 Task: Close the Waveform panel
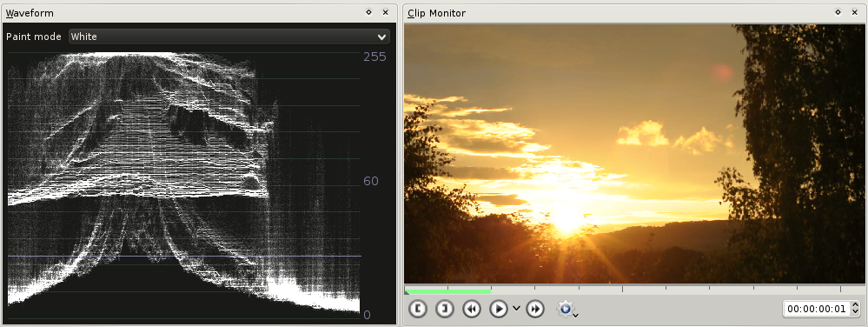(385, 12)
